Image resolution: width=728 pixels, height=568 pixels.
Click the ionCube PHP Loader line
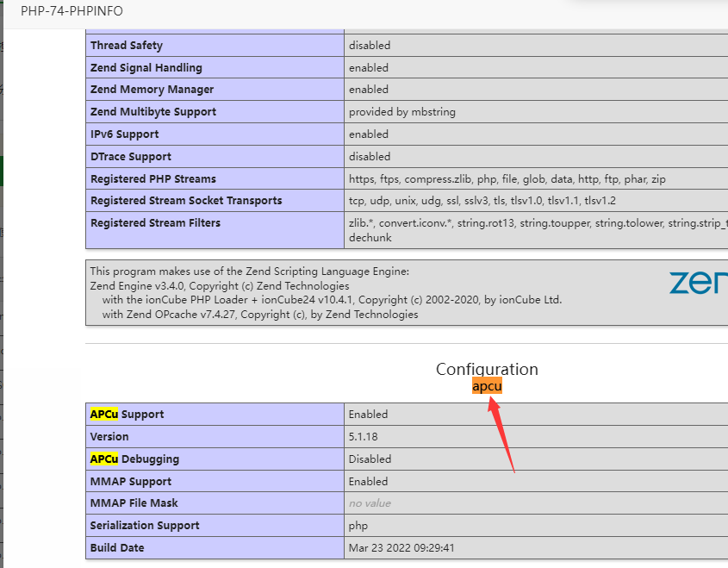click(332, 300)
